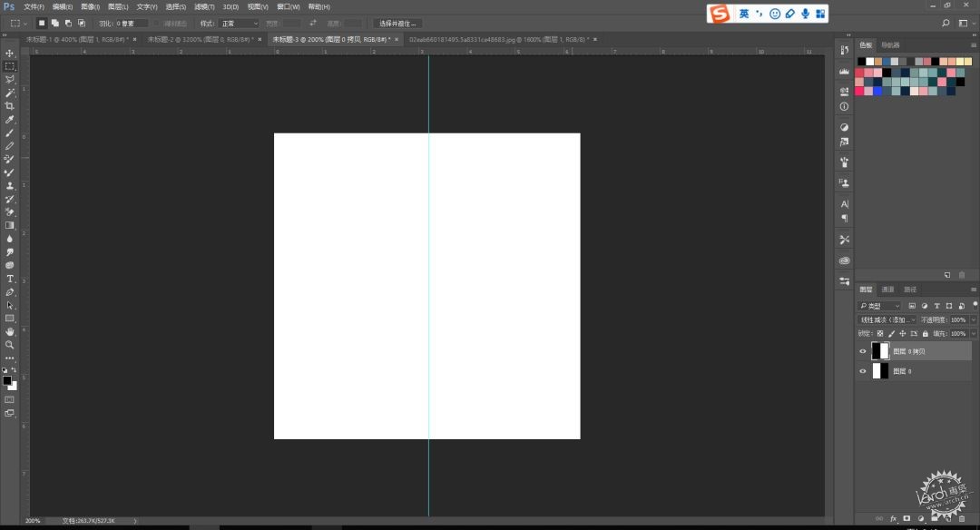Viewport: 980px width, 530px height.
Task: Select the Lasso tool
Action: (9, 79)
